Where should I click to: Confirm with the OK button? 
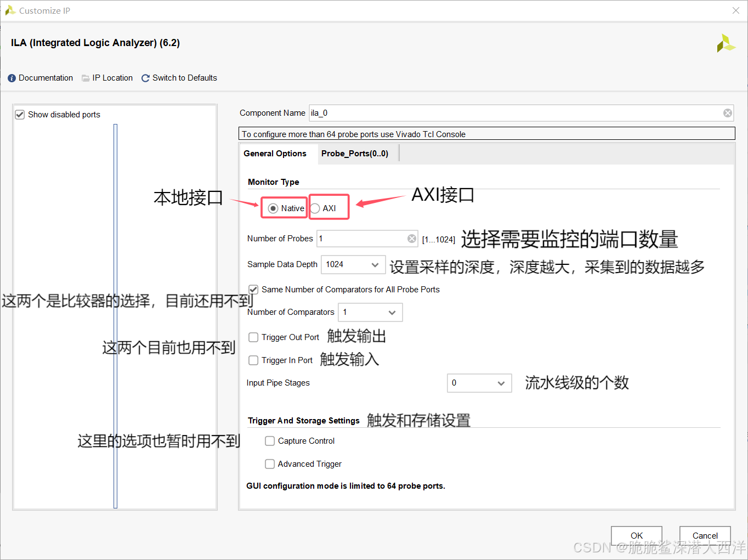coord(637,535)
